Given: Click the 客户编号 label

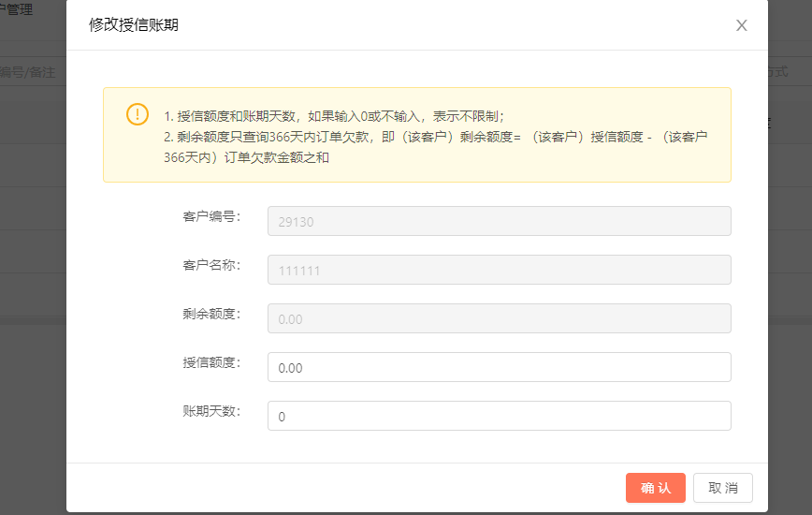Looking at the screenshot, I should coord(211,217).
